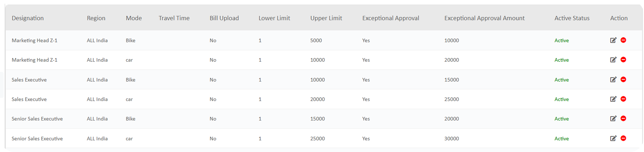The width and height of the screenshot is (644, 152).
Task: Edit the Marketing Head Z-1 Bike row
Action: click(613, 40)
